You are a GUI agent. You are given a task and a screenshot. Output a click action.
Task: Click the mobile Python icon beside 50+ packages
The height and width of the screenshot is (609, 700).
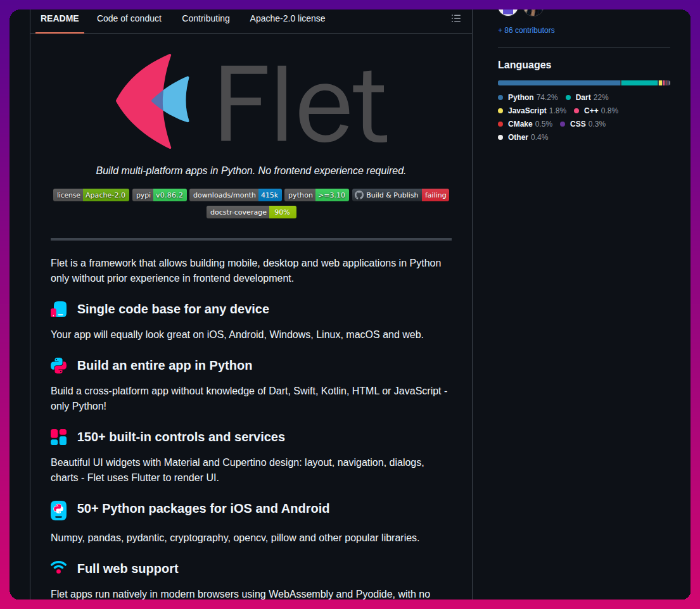[x=58, y=510]
